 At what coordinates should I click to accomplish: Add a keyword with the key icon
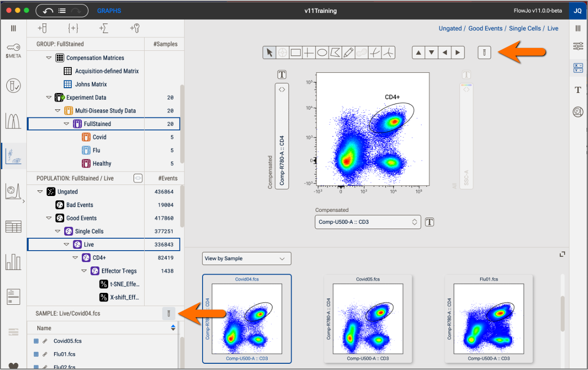click(x=135, y=29)
